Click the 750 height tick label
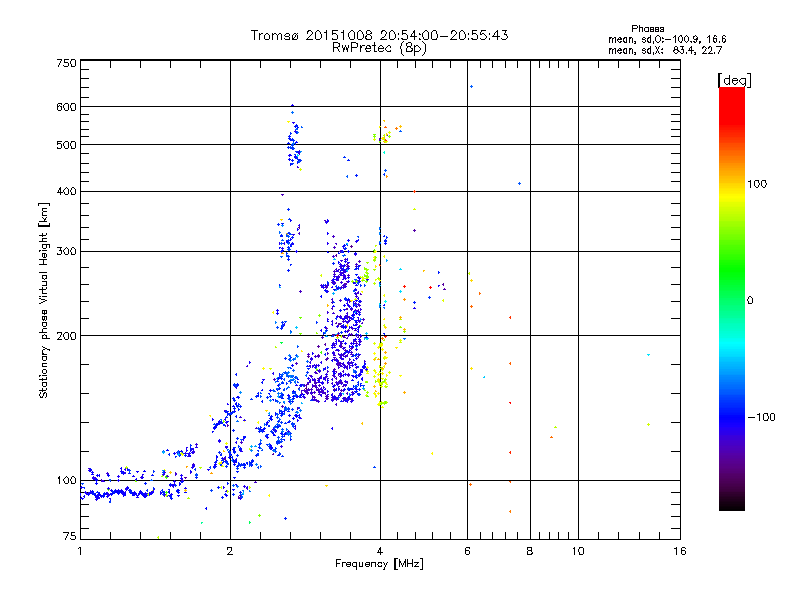Viewport: 800px width, 600px height. click(67, 63)
